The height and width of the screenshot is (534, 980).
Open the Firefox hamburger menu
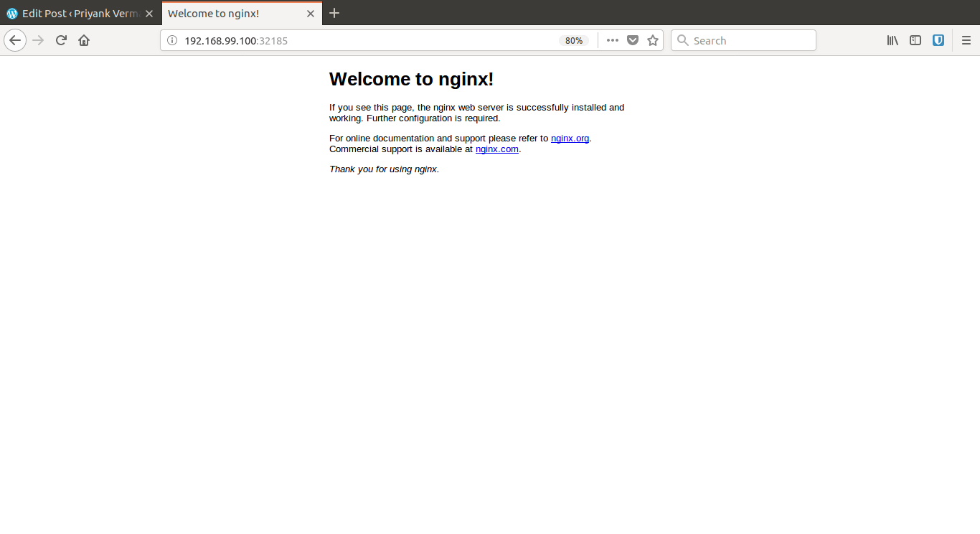966,40
